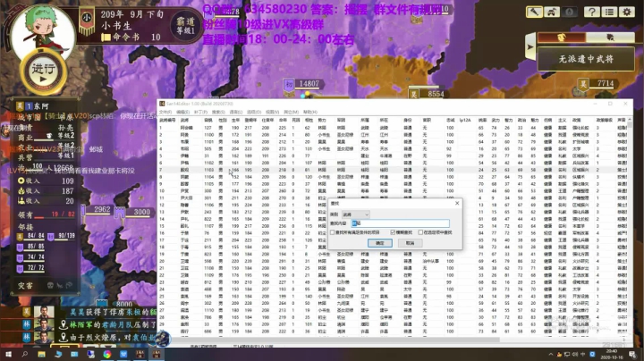Select the 8554 army marker on map
The width and height of the screenshot is (644, 361).
click(428, 94)
